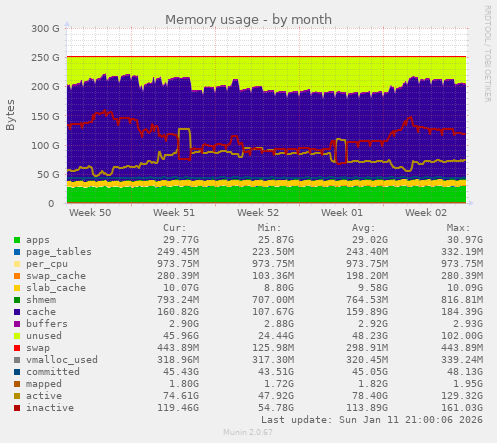Click the inactive max value 161.03G
The height and width of the screenshot is (443, 497).
click(462, 408)
